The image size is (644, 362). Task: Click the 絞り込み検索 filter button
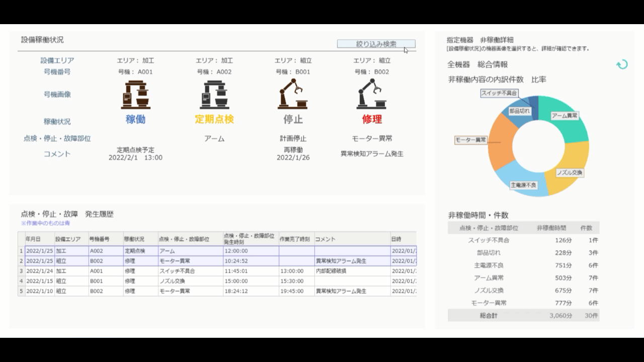click(376, 44)
